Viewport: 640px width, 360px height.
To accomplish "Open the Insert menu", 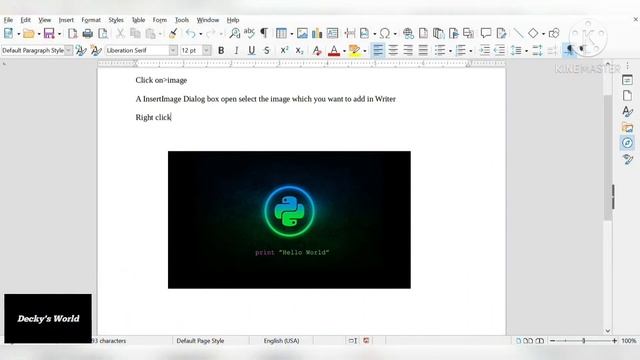I will pyautogui.click(x=66, y=20).
